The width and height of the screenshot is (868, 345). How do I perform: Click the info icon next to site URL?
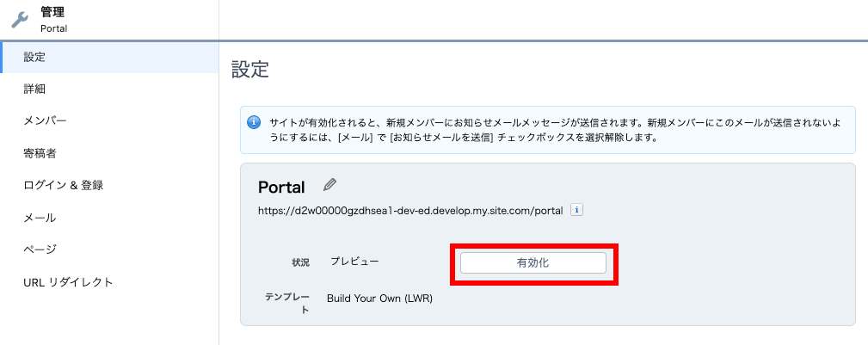[577, 209]
